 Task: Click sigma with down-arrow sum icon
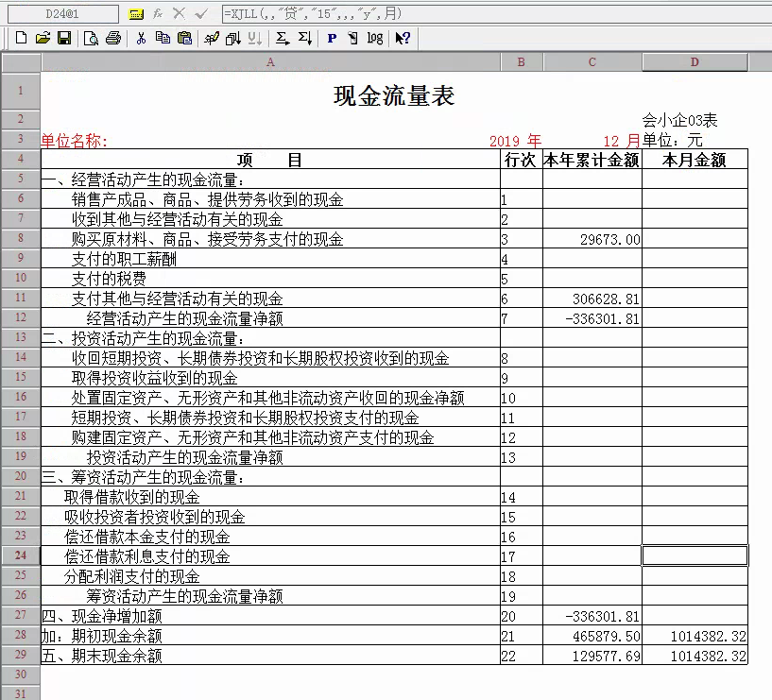305,38
